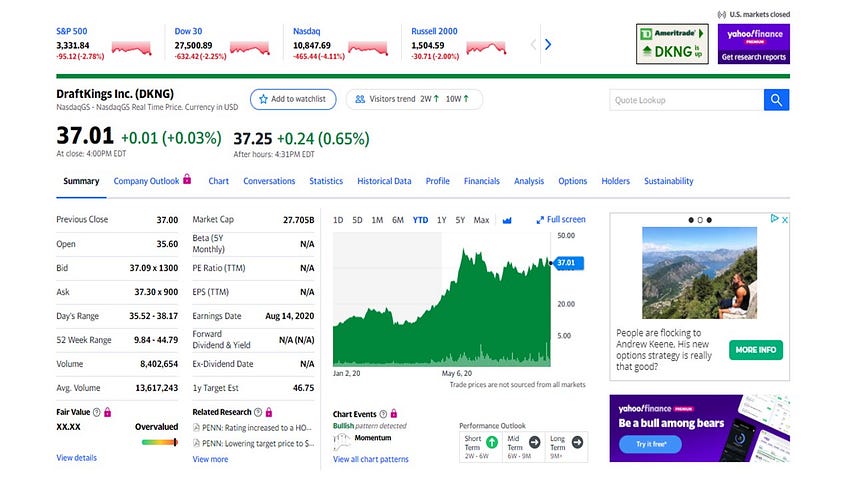Select the 1D chart range

pos(338,220)
